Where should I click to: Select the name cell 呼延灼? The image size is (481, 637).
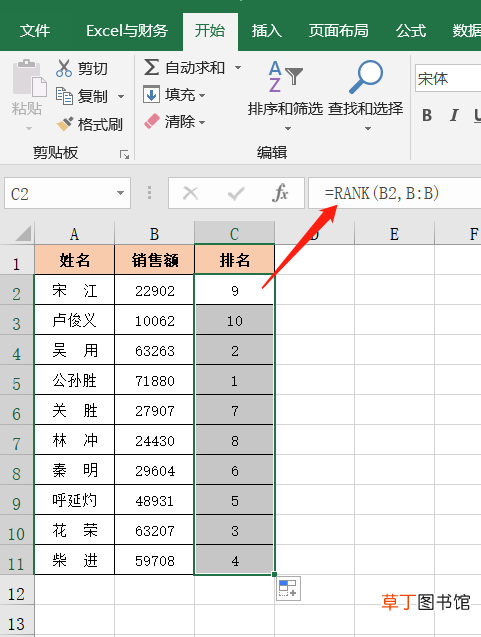tap(74, 500)
